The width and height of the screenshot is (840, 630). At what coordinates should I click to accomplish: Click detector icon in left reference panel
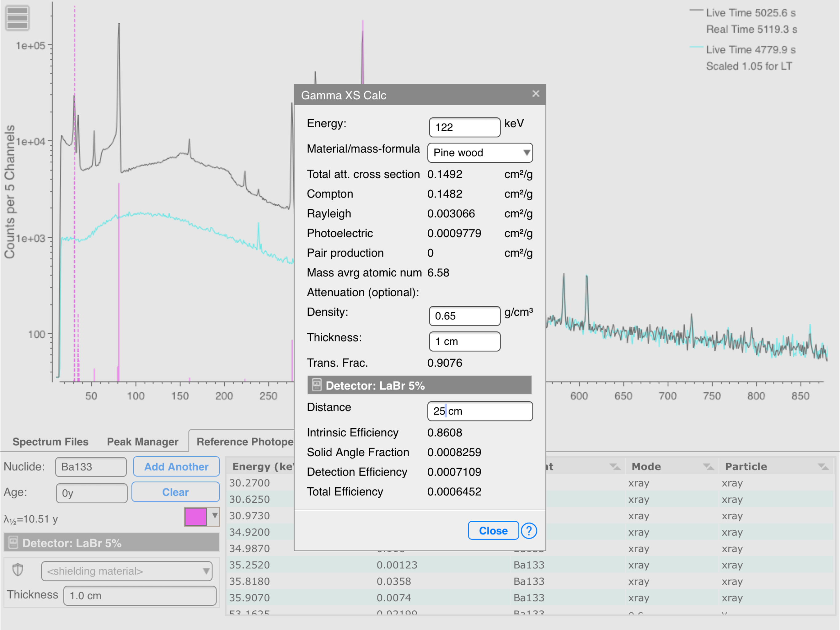coord(13,543)
